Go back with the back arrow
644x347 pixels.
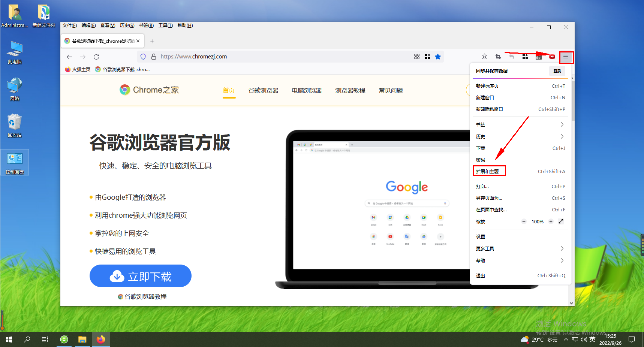click(x=69, y=57)
